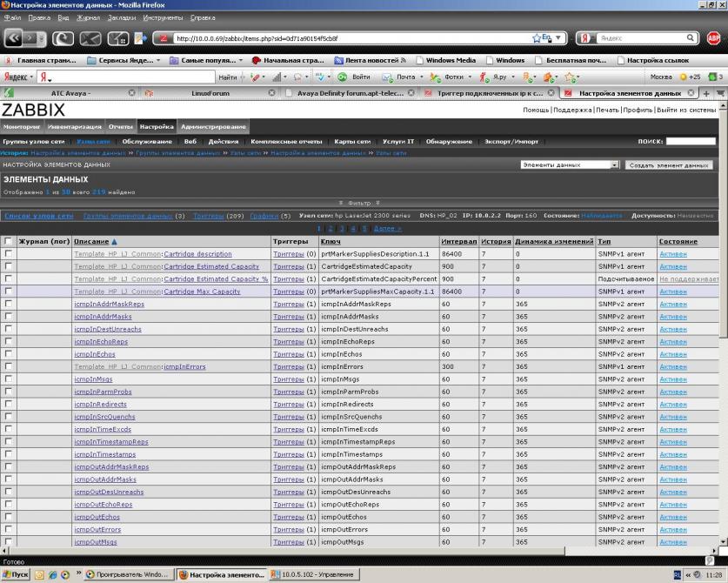
Task: Tick the checkbox for icmpInEchos item
Action: pyautogui.click(x=9, y=354)
